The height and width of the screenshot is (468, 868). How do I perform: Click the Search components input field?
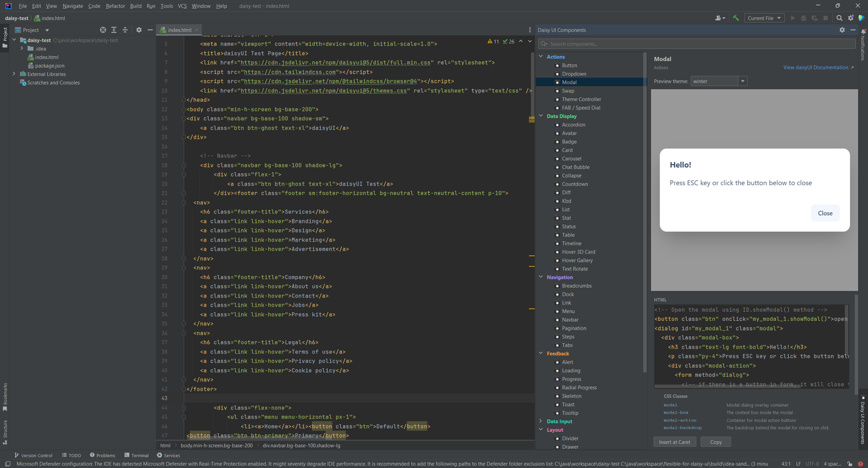697,44
